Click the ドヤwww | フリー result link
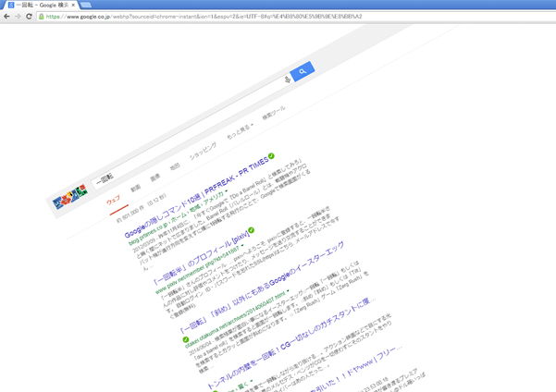This screenshot has width=556, height=392. (354, 369)
